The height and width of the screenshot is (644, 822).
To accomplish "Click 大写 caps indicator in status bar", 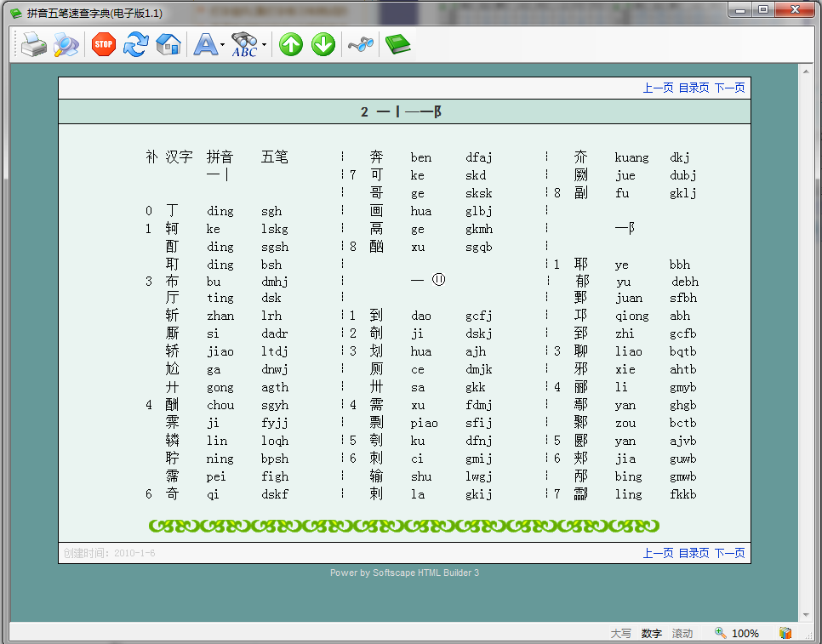I will click(620, 634).
